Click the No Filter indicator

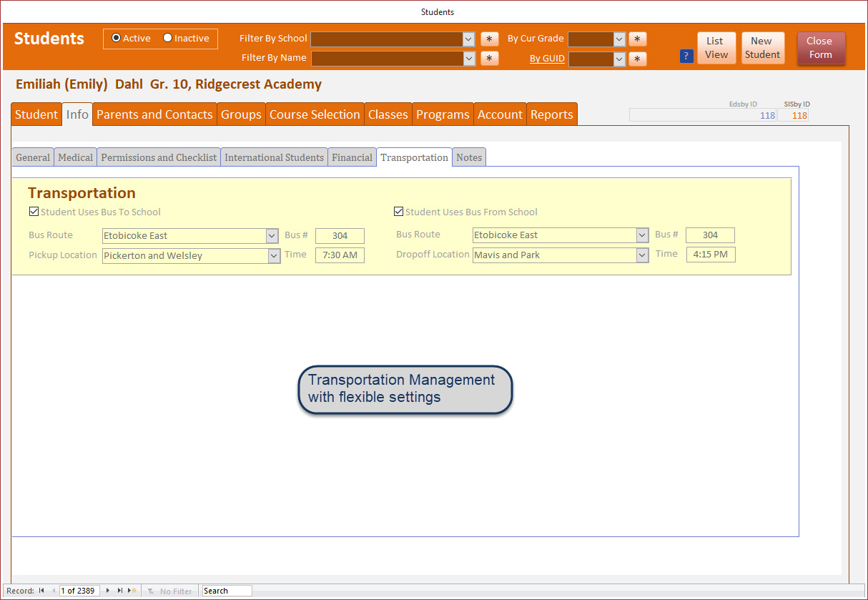[169, 591]
